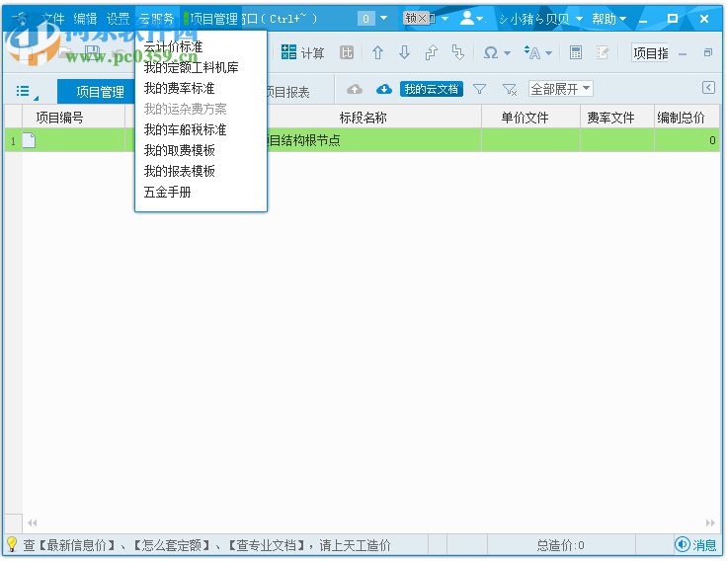This screenshot has width=728, height=561.
Task: Click the 消息 message button
Action: point(695,544)
